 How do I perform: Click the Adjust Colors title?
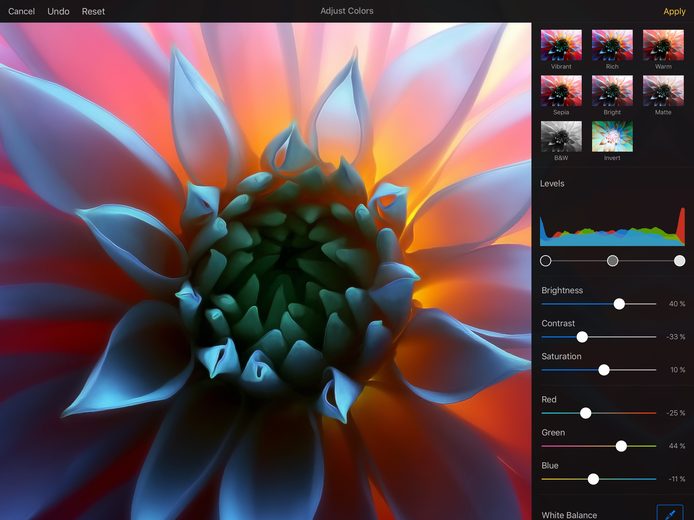[347, 11]
